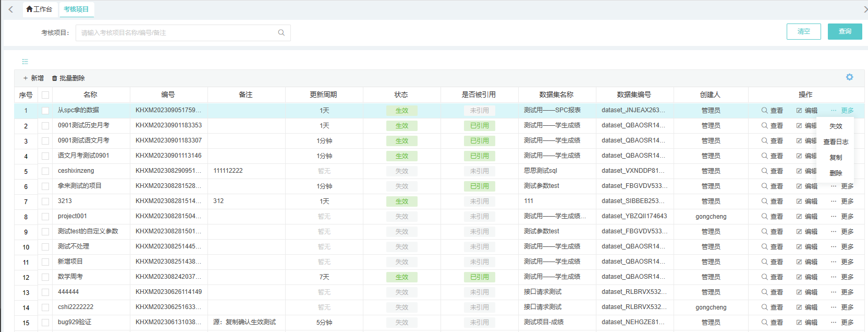This screenshot has height=332, width=868.
Task: Select 查看日志 in the more menu
Action: (x=836, y=142)
